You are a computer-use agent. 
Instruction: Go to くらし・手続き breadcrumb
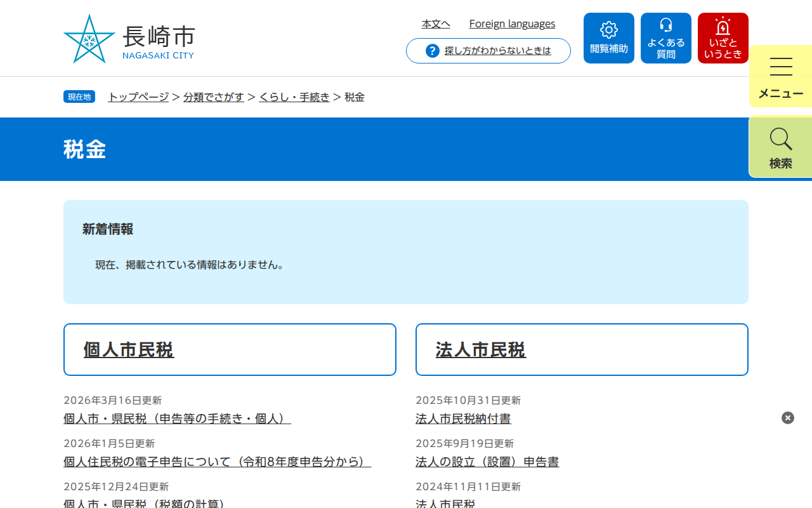[294, 97]
